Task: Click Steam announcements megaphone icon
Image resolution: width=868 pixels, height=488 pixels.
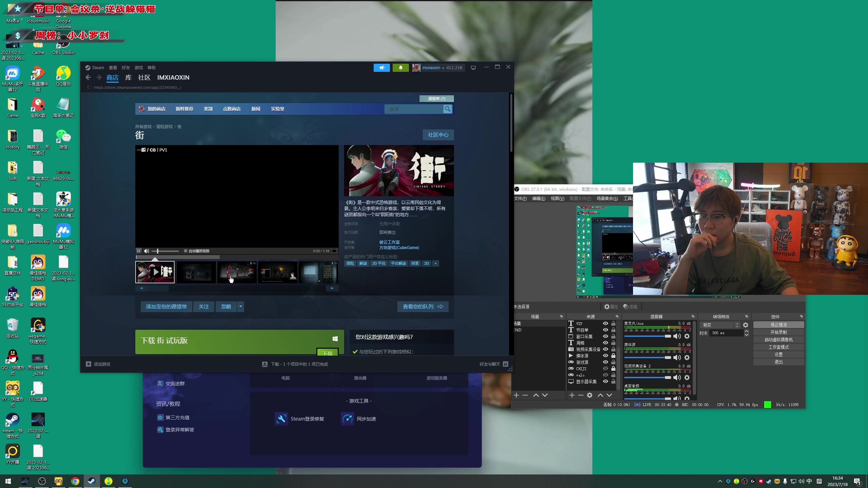Action: tap(382, 68)
